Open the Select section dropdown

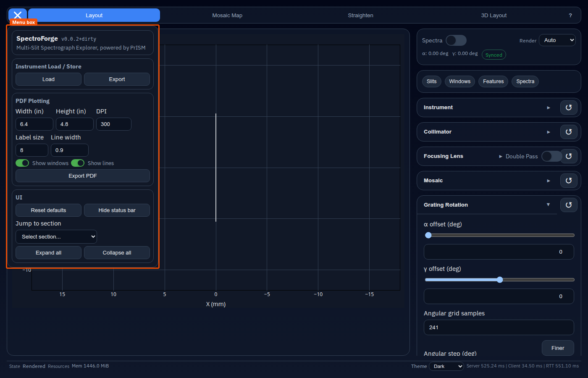click(x=56, y=237)
